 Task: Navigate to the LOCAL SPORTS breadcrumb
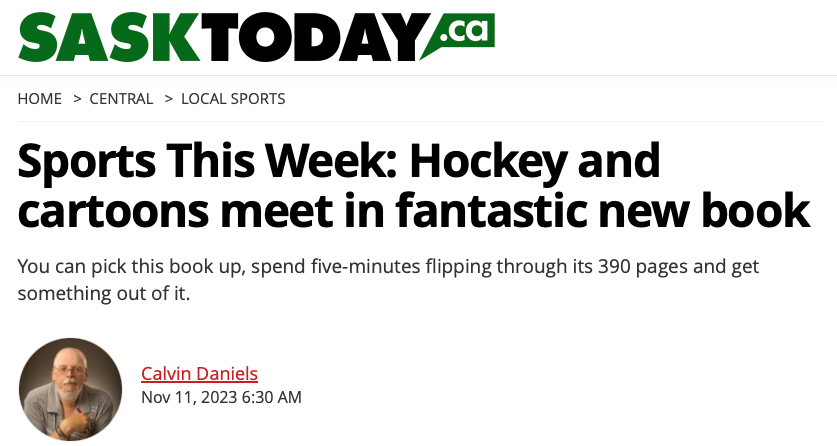click(x=233, y=99)
